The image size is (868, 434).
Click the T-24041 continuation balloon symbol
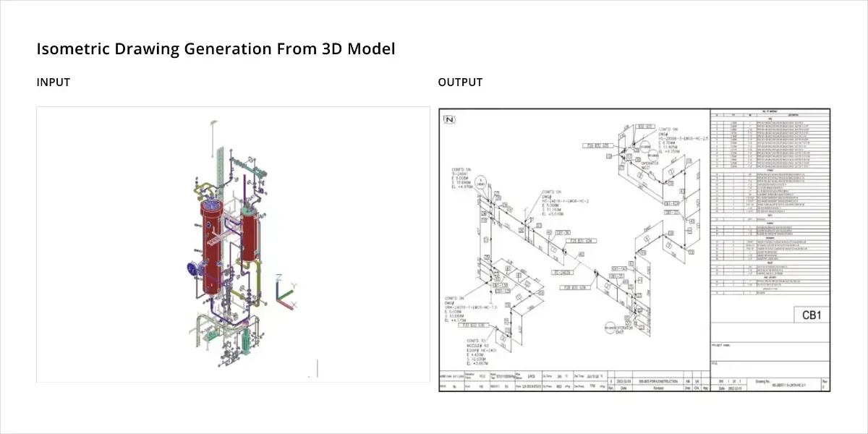pyautogui.click(x=482, y=182)
